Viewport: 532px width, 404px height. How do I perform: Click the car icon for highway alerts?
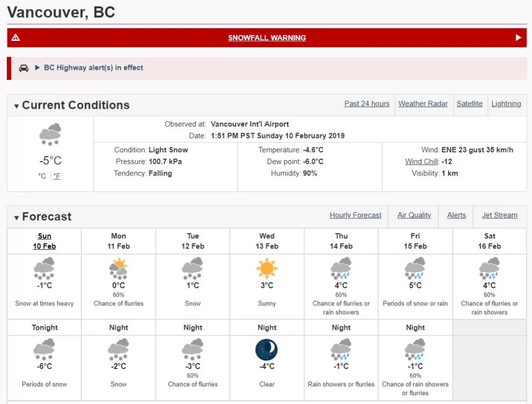tap(24, 68)
